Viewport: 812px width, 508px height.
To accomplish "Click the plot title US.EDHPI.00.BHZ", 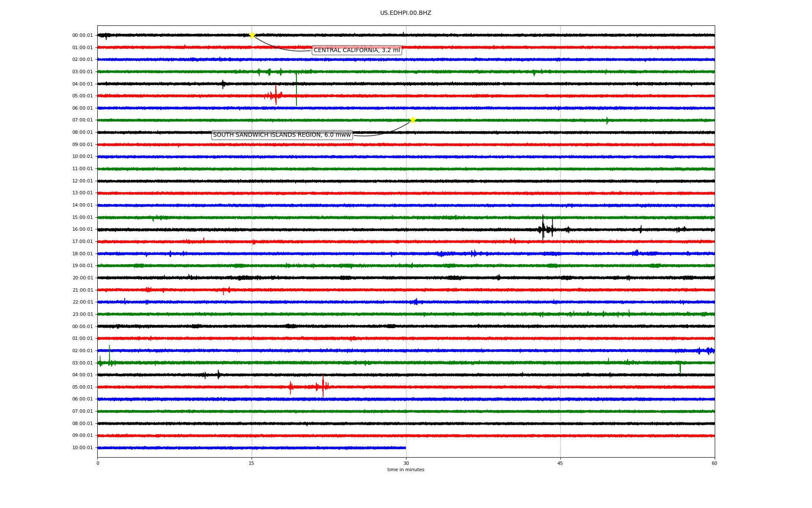I will 406,13.
